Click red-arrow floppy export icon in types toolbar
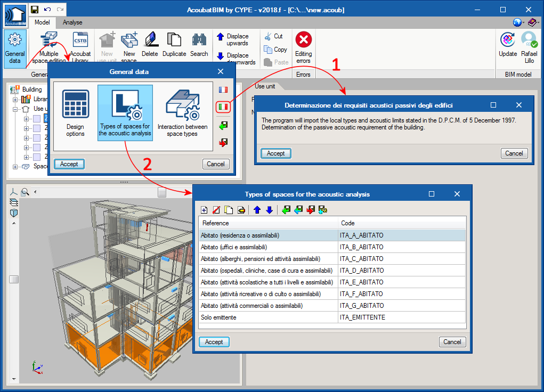Image resolution: width=544 pixels, height=392 pixels. coord(311,210)
